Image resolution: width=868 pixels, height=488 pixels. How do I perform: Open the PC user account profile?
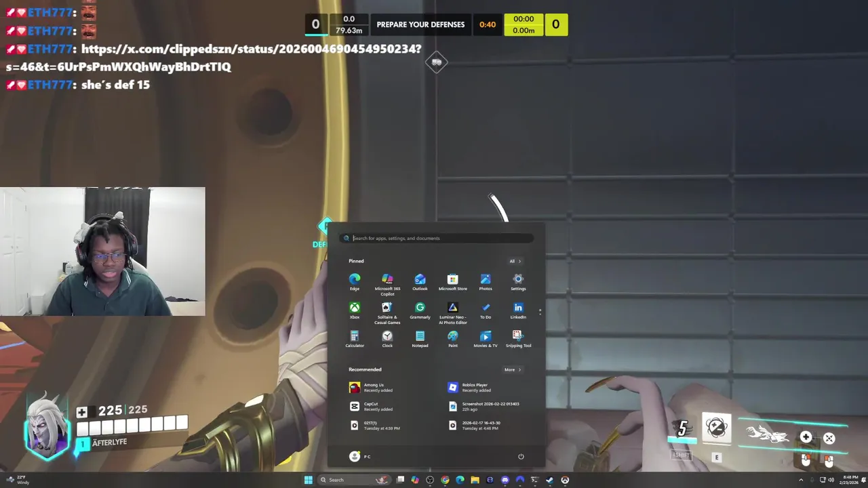[x=360, y=456]
